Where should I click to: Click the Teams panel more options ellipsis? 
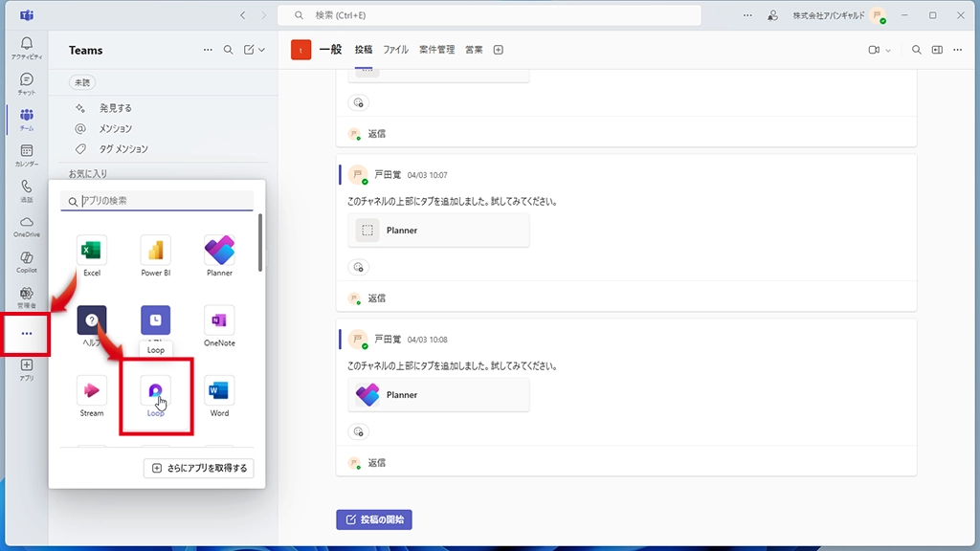pyautogui.click(x=208, y=50)
